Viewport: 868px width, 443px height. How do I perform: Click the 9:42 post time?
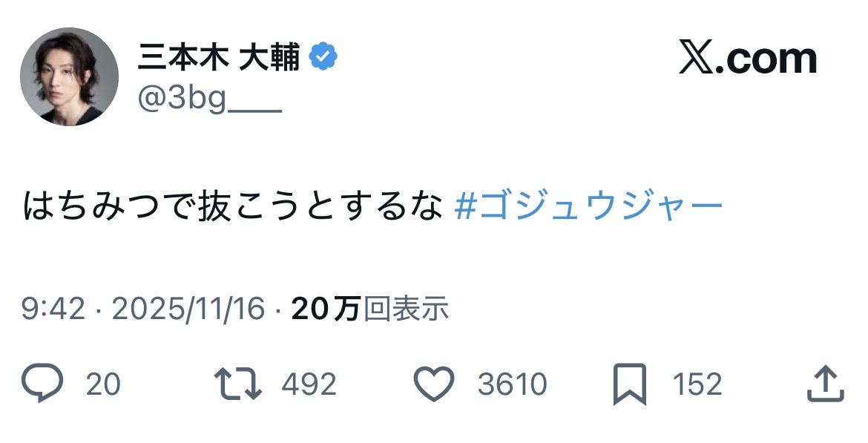pos(53,309)
